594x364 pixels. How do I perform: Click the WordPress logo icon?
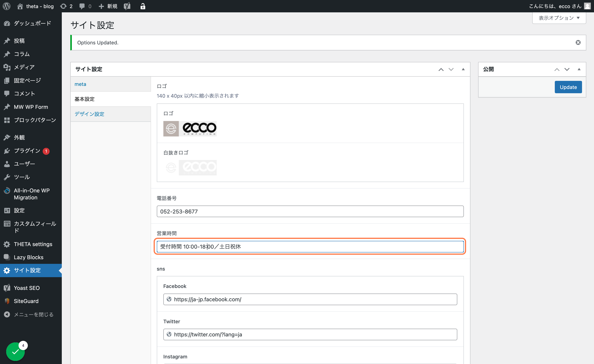tap(7, 6)
